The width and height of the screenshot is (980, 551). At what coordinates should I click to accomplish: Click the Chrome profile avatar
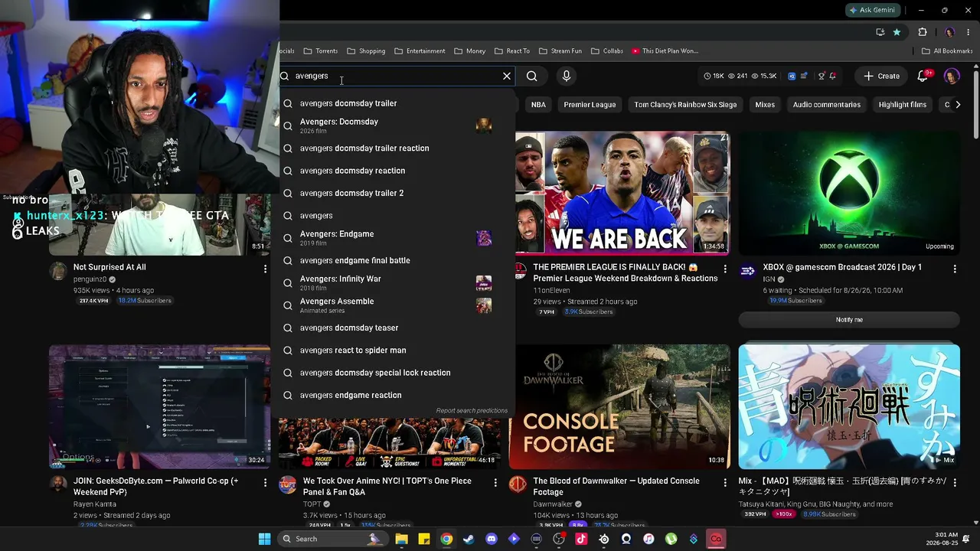(x=950, y=32)
